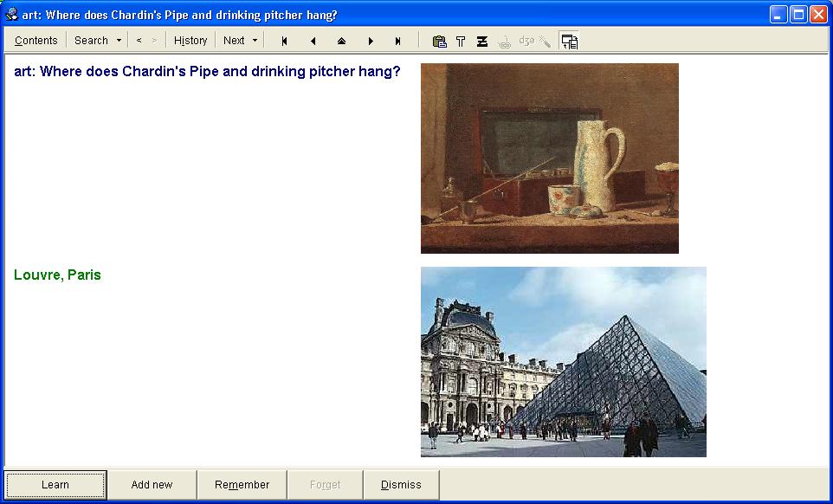Click the previous element arrow
Viewport: 833px width, 504px height.
tap(313, 41)
